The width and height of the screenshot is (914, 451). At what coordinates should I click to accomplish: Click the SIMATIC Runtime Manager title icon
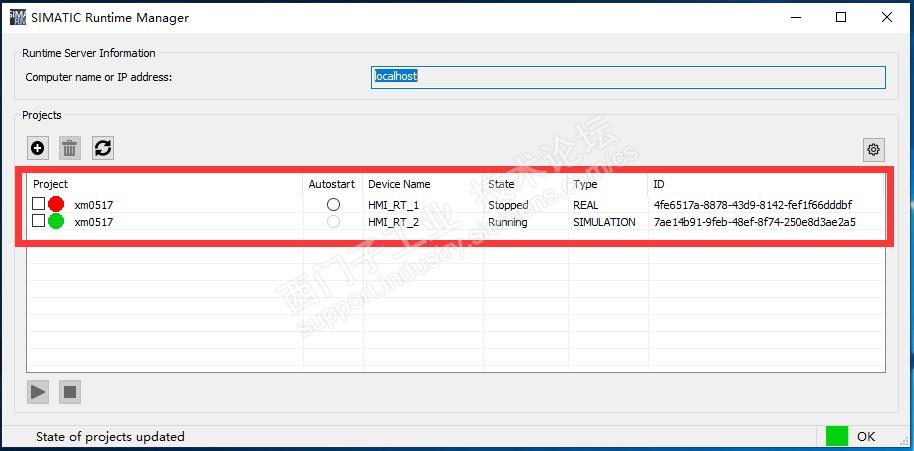coord(18,17)
